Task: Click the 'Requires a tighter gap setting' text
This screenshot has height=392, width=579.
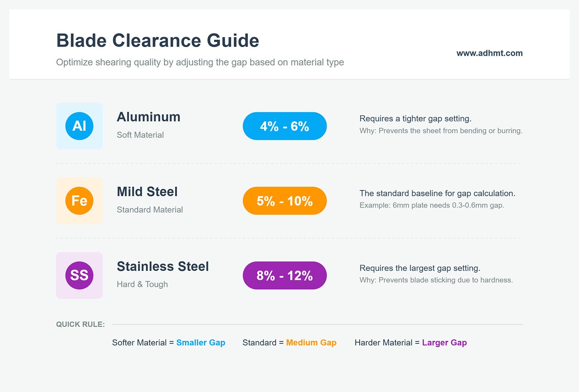Action: [415, 118]
